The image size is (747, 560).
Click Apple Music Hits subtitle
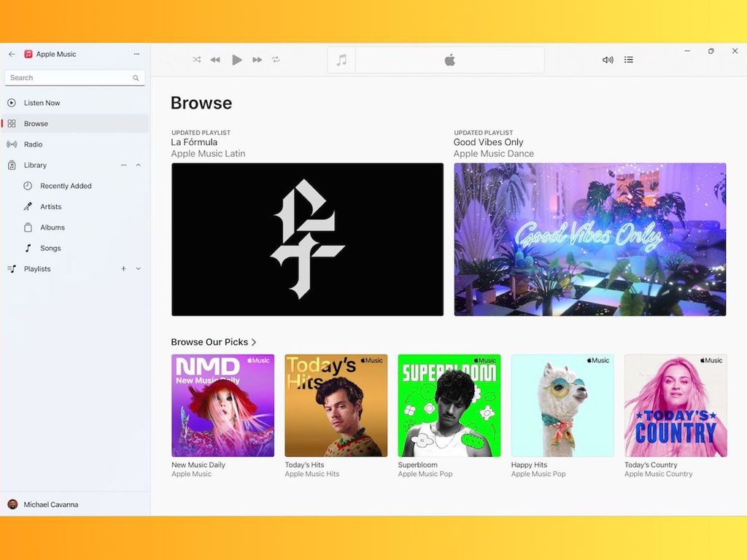[312, 474]
